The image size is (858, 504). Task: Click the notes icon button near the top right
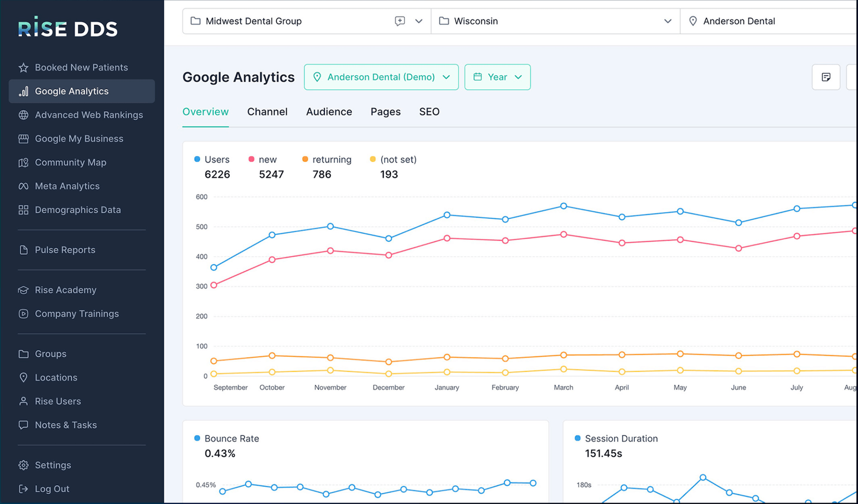[826, 77]
